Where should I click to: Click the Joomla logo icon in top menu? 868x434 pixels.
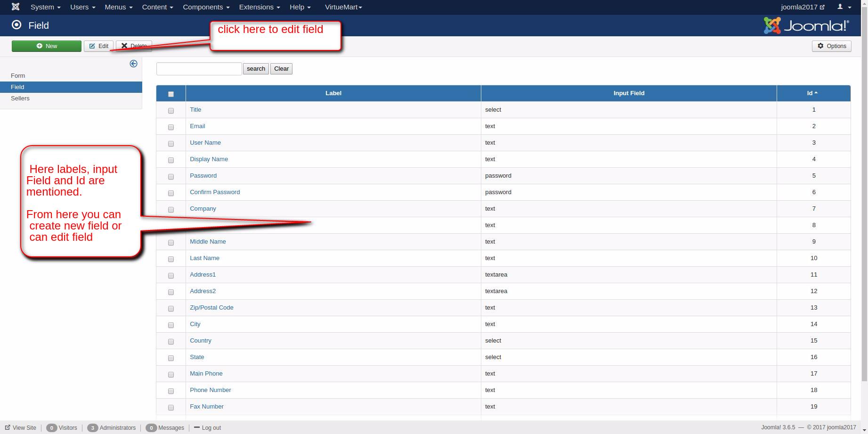pyautogui.click(x=16, y=7)
